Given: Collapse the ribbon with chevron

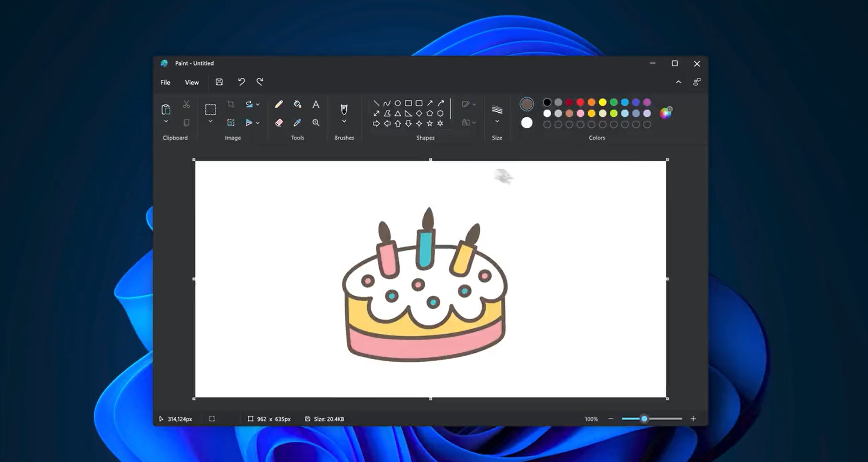Looking at the screenshot, I should 678,82.
